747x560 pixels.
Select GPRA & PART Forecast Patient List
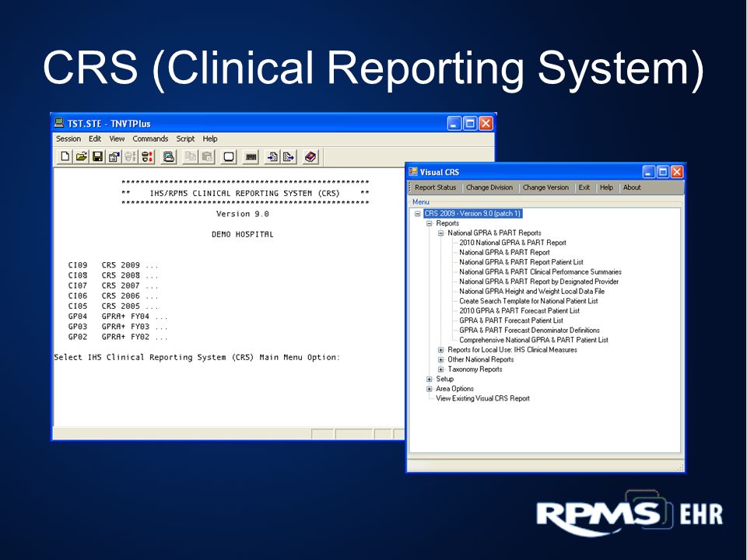(x=511, y=320)
